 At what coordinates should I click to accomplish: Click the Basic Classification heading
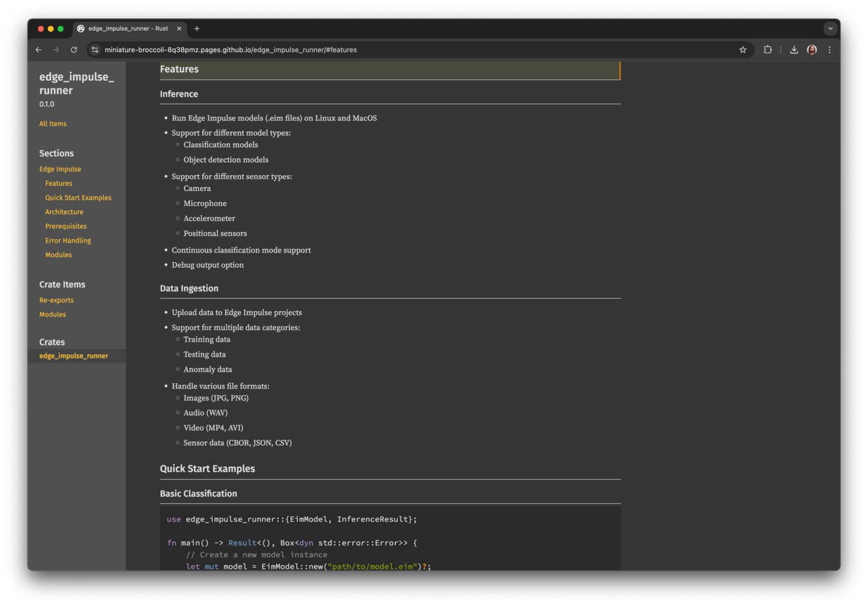click(198, 493)
